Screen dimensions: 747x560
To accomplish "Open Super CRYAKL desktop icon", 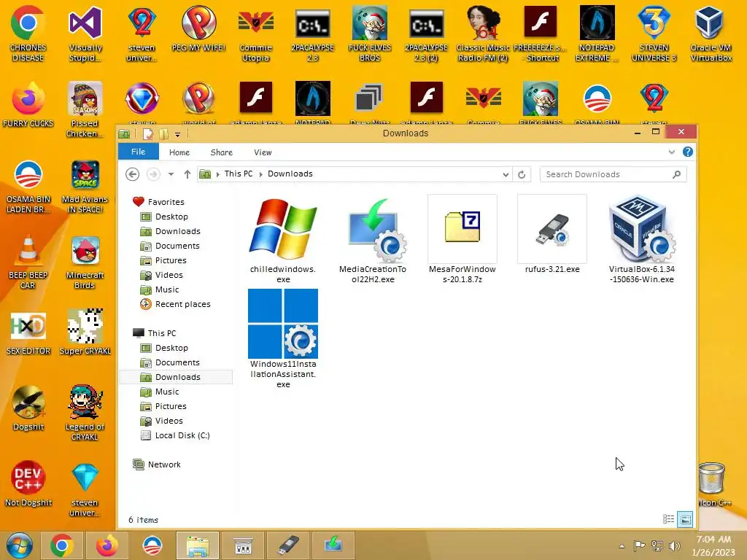I will point(85,332).
